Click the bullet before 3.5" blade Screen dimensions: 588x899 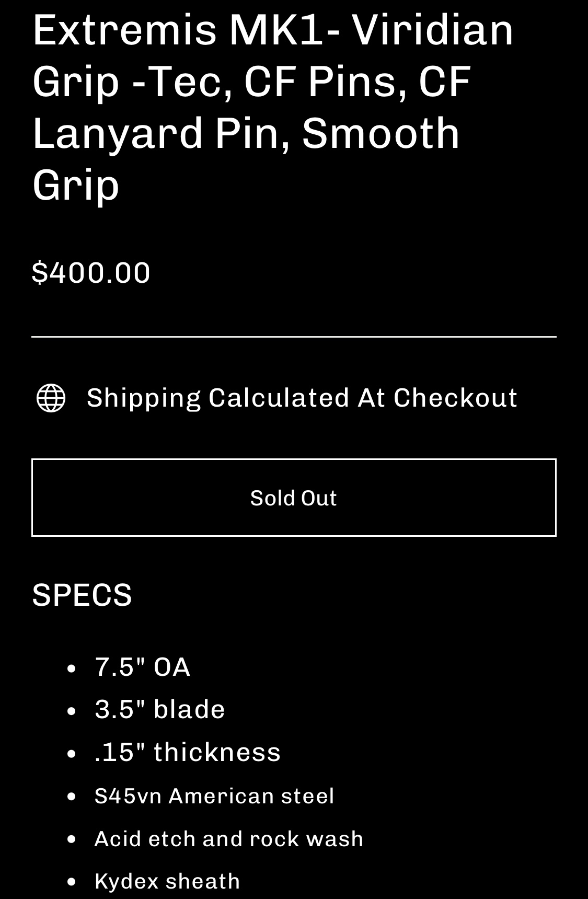72,710
